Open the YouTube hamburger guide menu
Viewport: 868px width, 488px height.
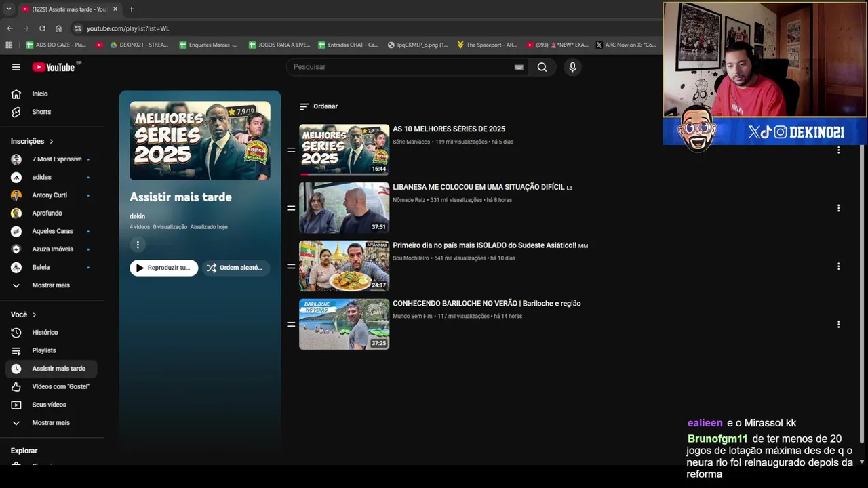click(16, 67)
